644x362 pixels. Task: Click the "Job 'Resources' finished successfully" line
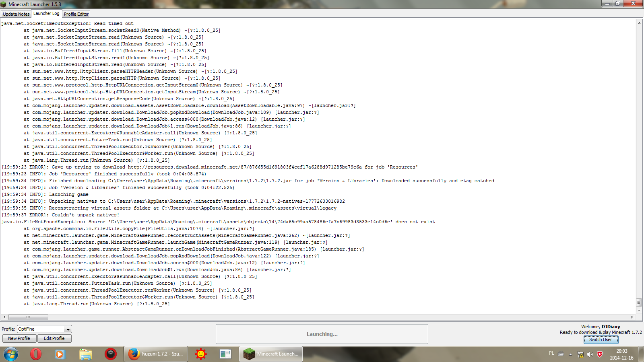pos(104,174)
